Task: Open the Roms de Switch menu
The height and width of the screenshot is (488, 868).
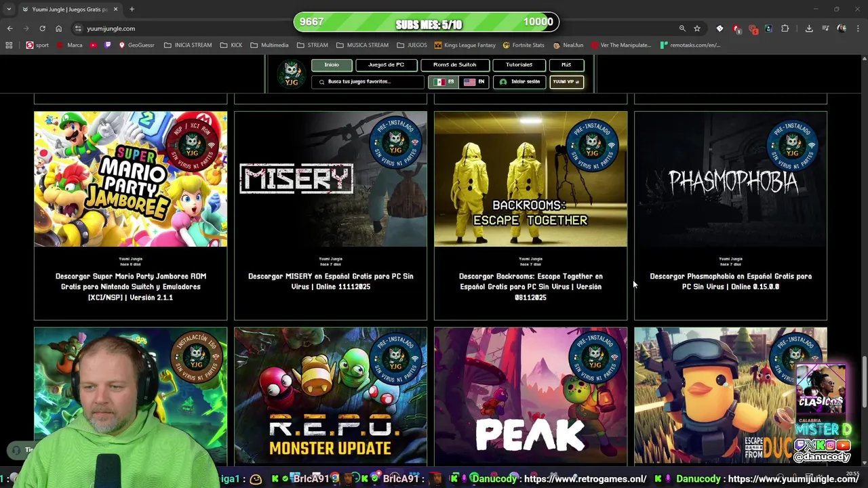Action: [x=454, y=65]
